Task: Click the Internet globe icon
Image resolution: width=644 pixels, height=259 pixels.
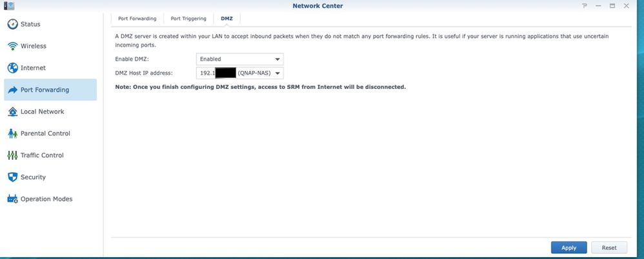Action: 13,68
